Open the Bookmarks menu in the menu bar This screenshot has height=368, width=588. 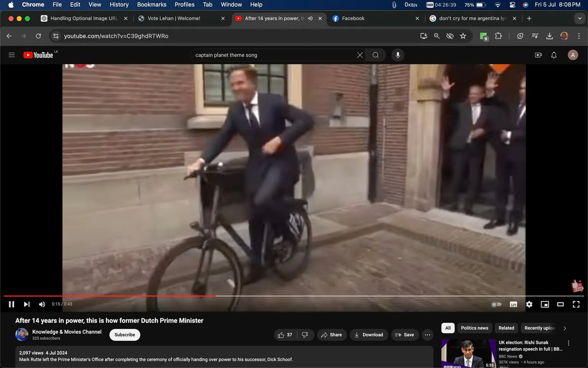pos(152,5)
